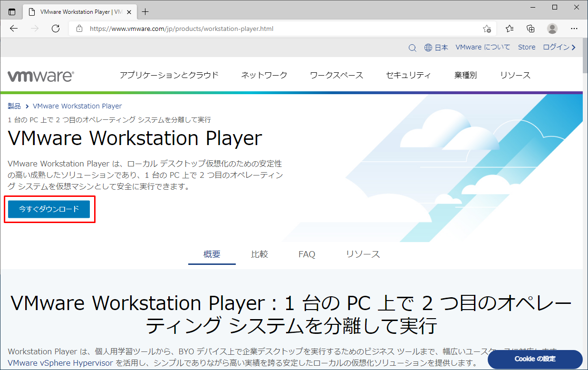Open the Collections icon in toolbar
Viewport: 588px width, 370px height.
point(530,29)
